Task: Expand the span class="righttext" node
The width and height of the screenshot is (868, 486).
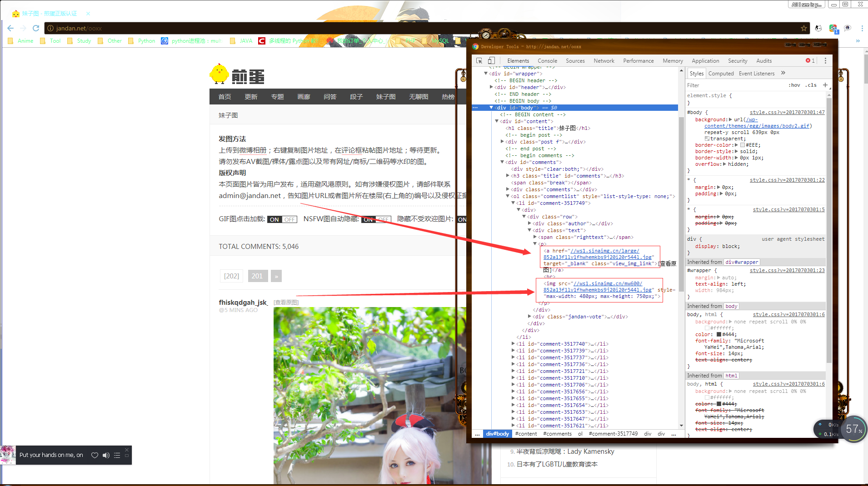Action: pyautogui.click(x=535, y=237)
